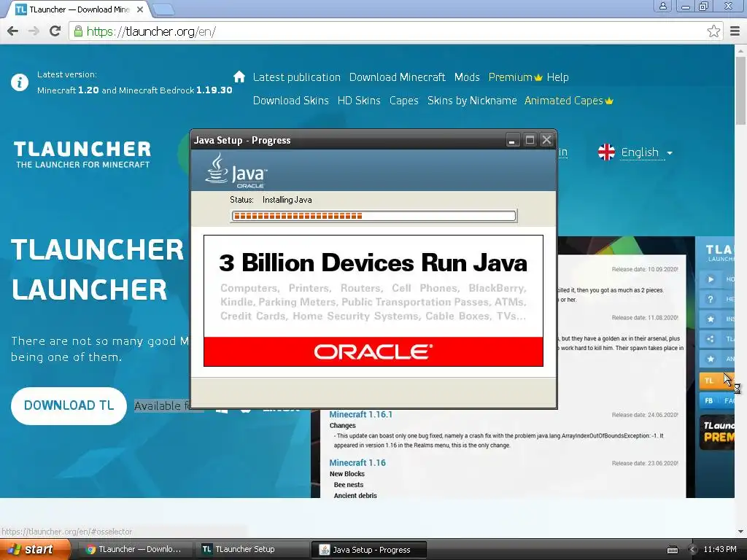The width and height of the screenshot is (747, 560).
Task: Open the HD Skins navigation item
Action: pyautogui.click(x=359, y=101)
